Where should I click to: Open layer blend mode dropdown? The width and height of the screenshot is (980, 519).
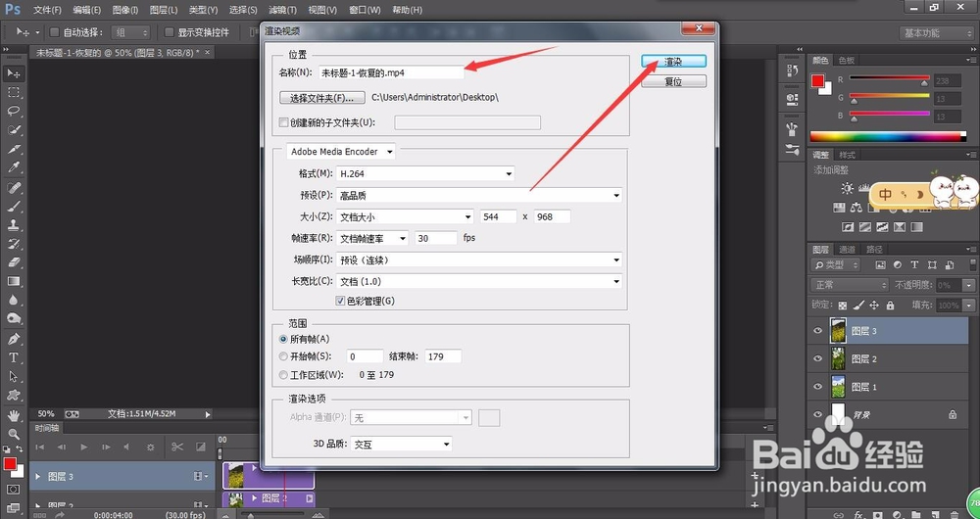[850, 285]
